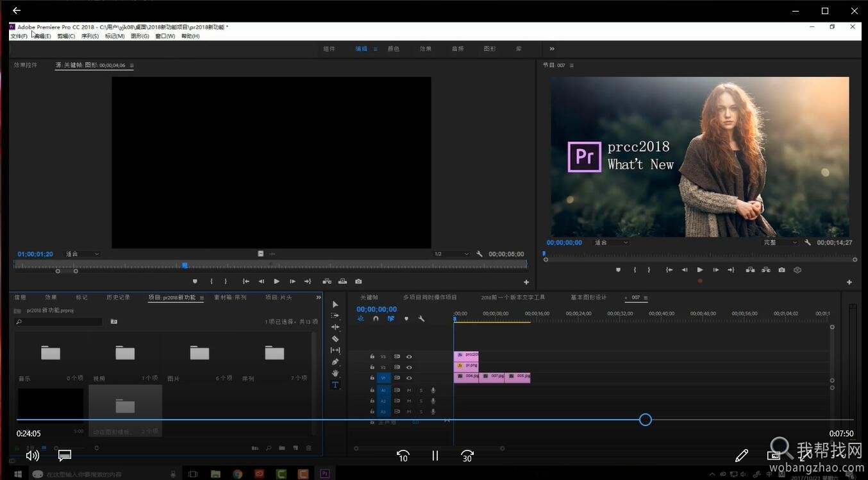
Task: Play the Program monitor
Action: point(700,270)
